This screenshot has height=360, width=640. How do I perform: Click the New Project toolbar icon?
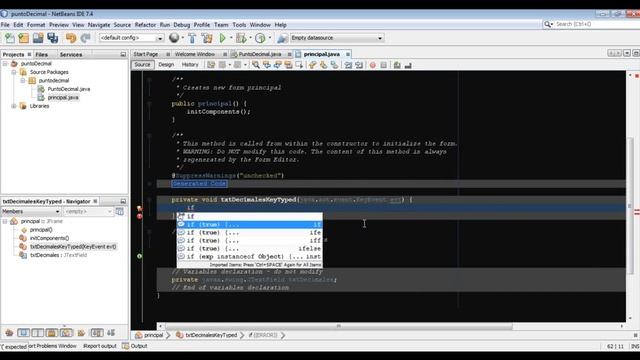click(x=24, y=38)
